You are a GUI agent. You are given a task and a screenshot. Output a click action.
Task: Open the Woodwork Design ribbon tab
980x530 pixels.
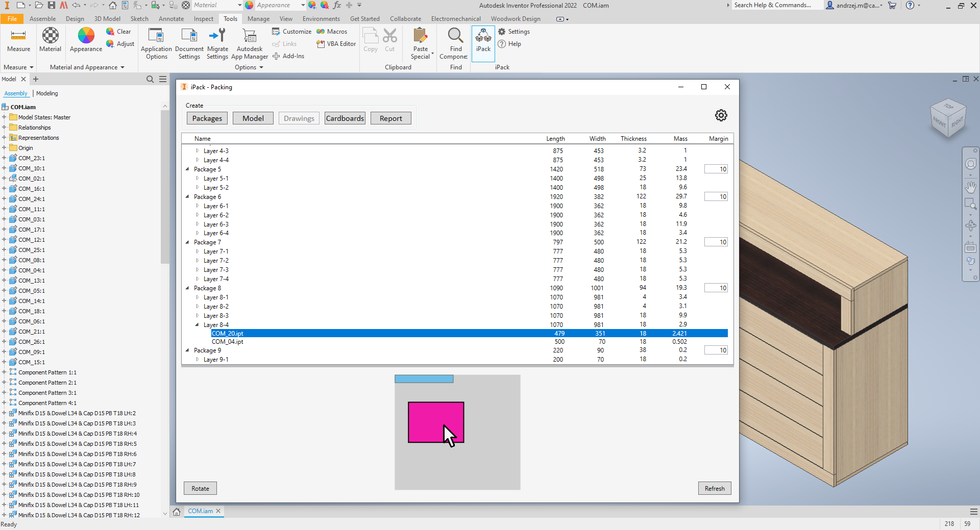point(516,19)
